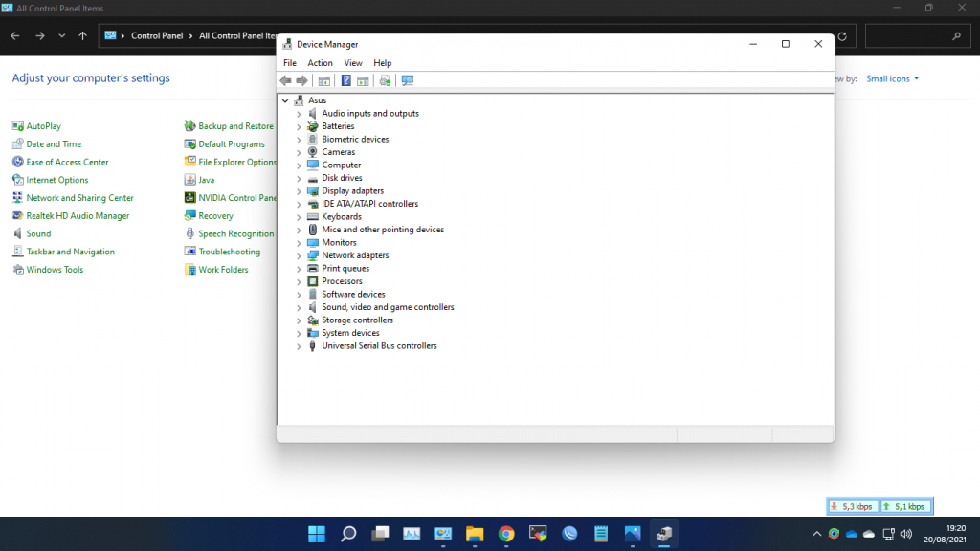Expand Universal Serial Bus controllers
This screenshot has height=551, width=980.
point(299,346)
